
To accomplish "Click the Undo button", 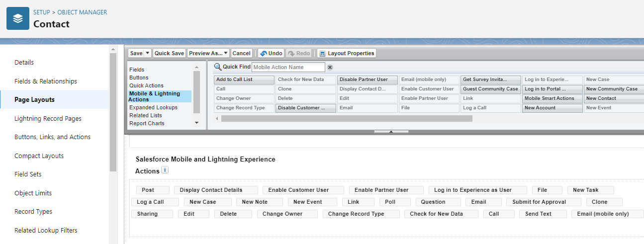I will point(271,53).
